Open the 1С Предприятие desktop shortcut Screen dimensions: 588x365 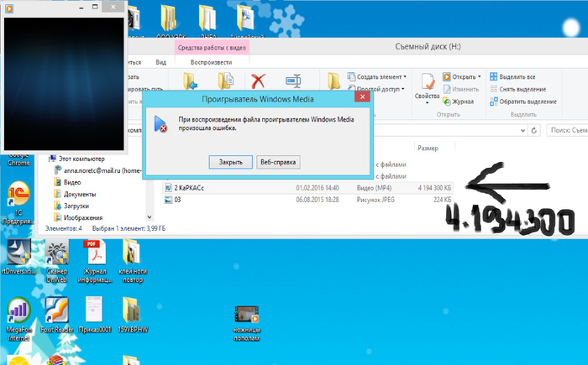point(18,202)
